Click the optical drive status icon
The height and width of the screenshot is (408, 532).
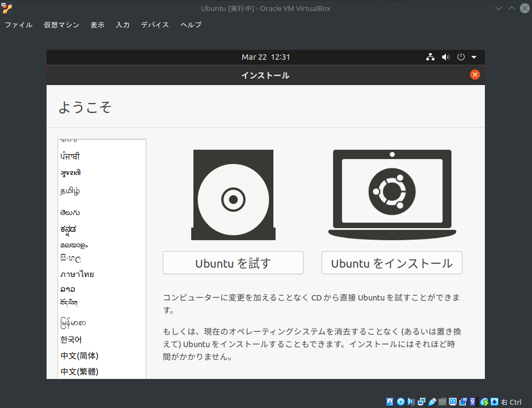[401, 402]
